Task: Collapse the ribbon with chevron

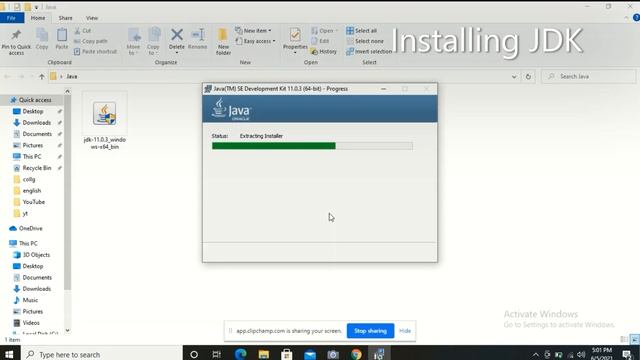Action: tap(626, 18)
